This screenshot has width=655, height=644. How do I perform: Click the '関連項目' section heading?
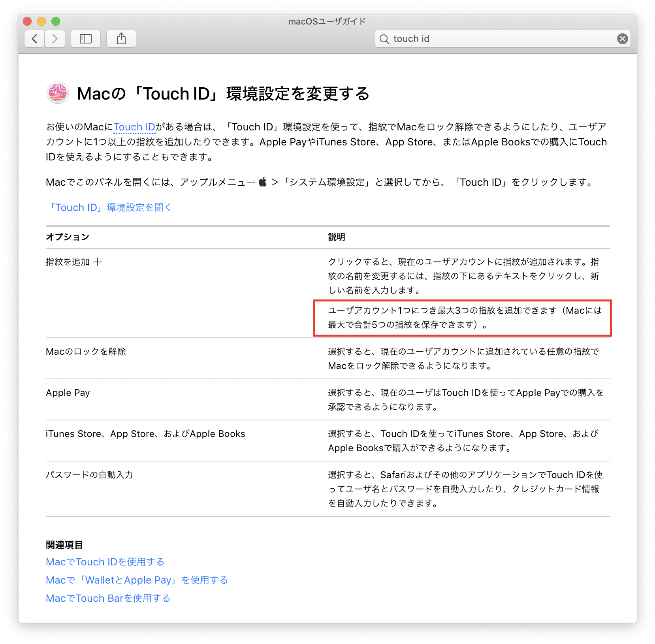(x=64, y=545)
